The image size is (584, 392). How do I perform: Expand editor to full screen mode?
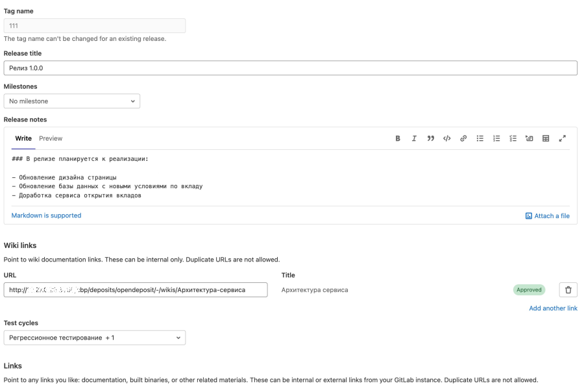pos(563,138)
